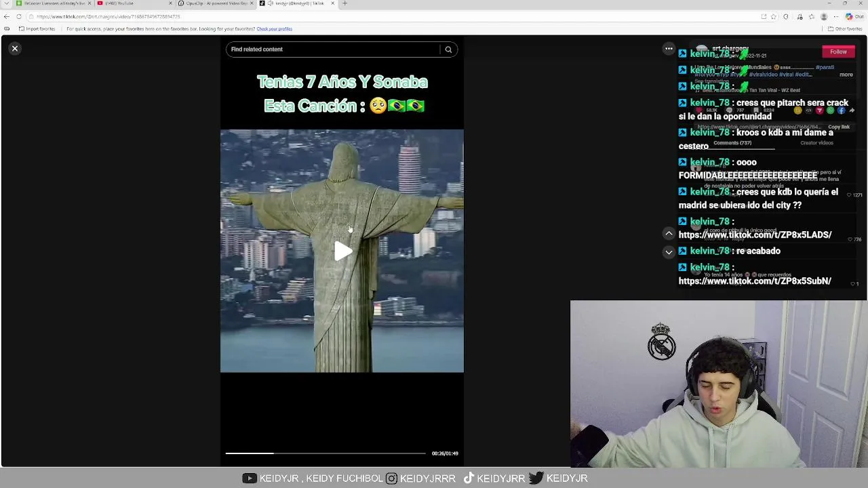
Task: Select the active TikTok browser tab
Action: pos(297,3)
